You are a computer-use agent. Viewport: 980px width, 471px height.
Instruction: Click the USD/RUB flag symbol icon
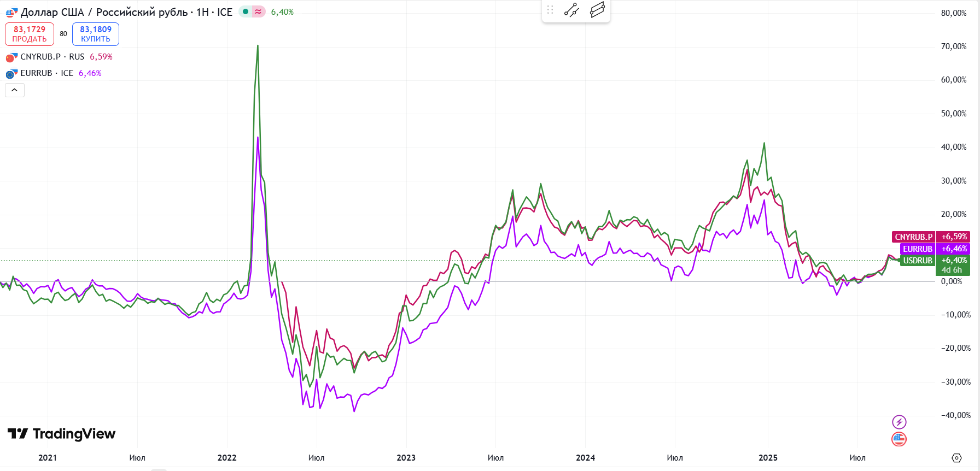point(11,13)
